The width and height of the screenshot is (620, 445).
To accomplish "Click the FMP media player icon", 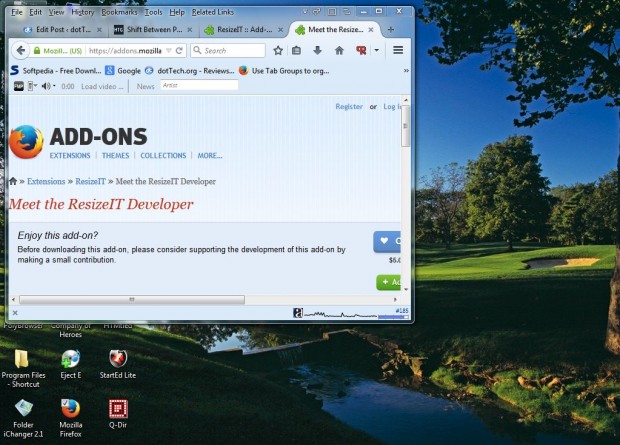I will (x=19, y=86).
